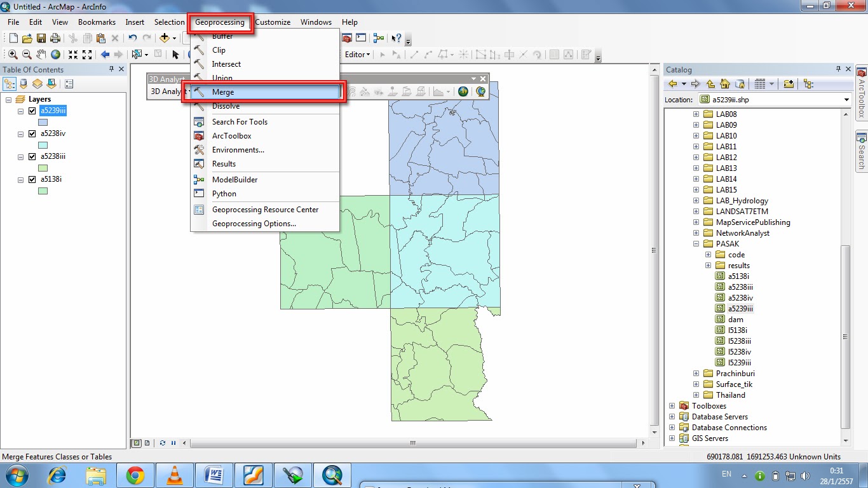This screenshot has width=868, height=488.
Task: Click the Add Data icon
Action: [165, 37]
